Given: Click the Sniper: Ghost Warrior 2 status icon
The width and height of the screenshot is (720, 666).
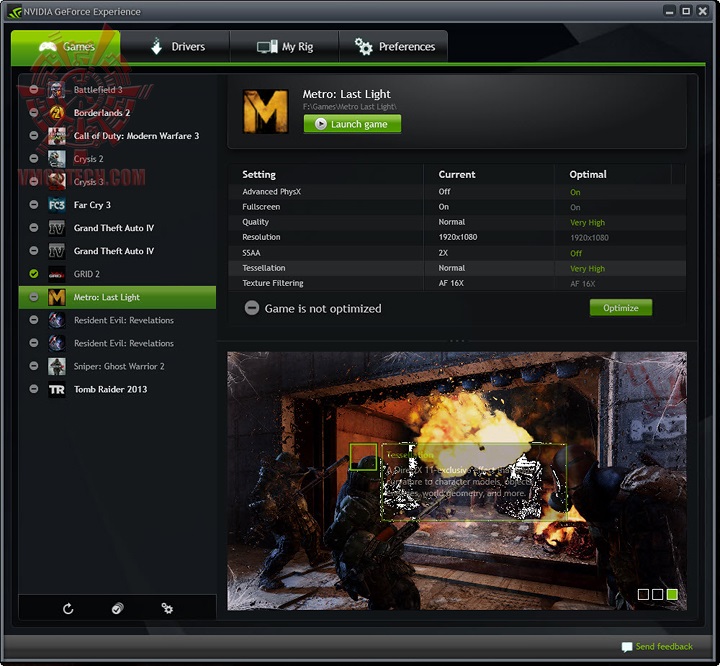Looking at the screenshot, I should point(34,366).
